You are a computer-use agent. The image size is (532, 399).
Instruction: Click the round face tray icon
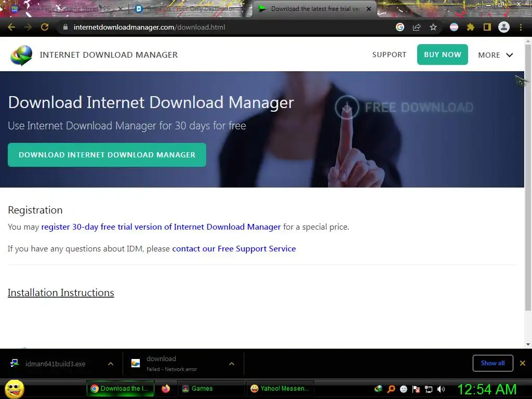[404, 389]
